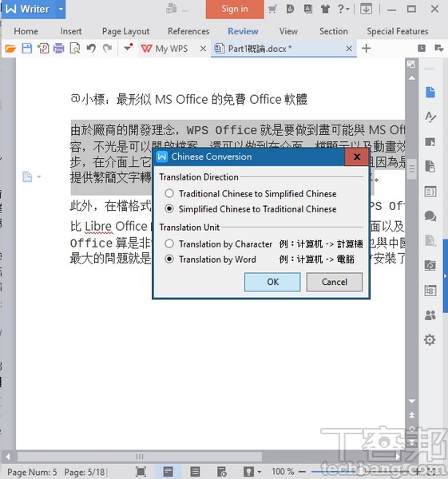Expand the right sidebar collapse arrow
The width and height of the screenshot is (448, 479).
(446, 276)
